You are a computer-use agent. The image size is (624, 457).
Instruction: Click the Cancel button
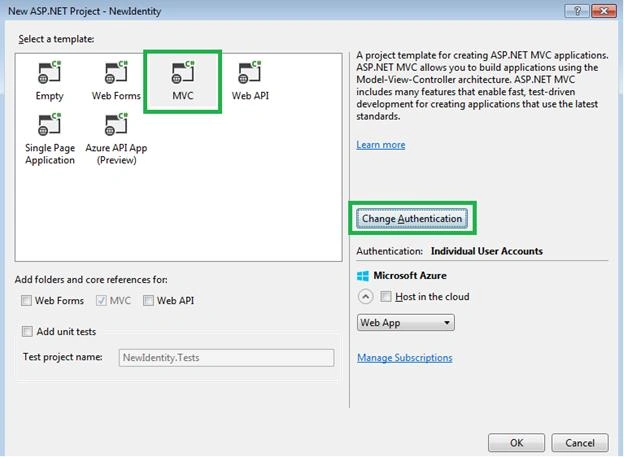tap(580, 443)
